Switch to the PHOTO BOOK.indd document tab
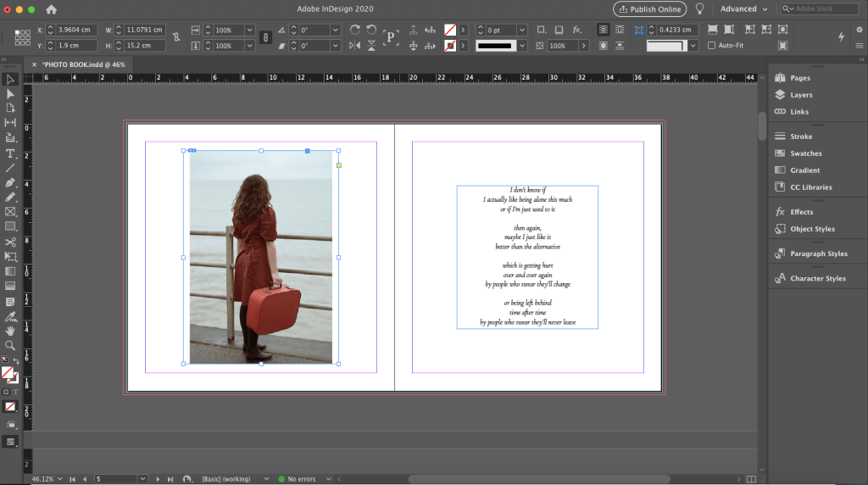The width and height of the screenshot is (868, 485). pyautogui.click(x=82, y=64)
